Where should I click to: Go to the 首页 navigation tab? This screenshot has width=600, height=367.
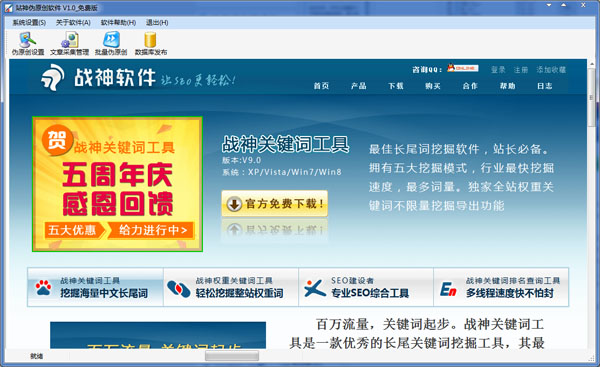[x=321, y=86]
